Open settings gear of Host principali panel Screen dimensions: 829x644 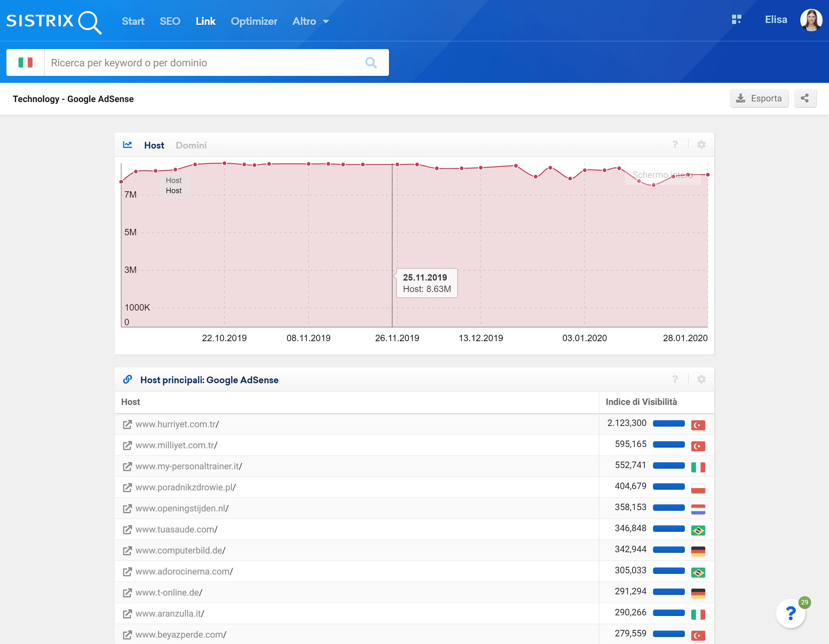tap(701, 379)
